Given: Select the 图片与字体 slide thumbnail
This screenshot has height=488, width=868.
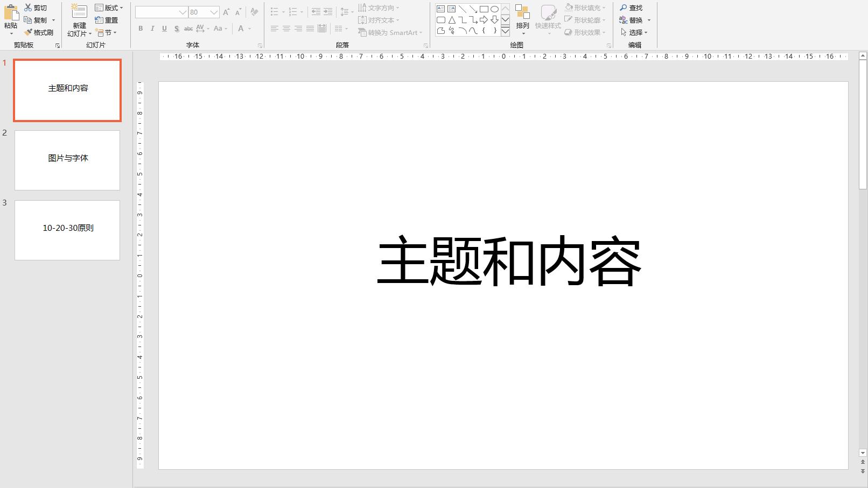Looking at the screenshot, I should (x=67, y=160).
